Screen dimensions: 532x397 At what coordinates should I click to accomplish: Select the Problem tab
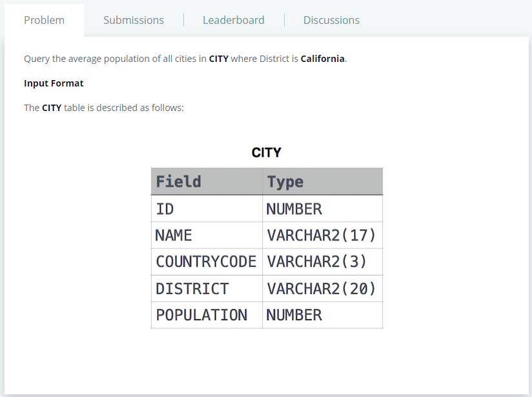pyautogui.click(x=44, y=20)
